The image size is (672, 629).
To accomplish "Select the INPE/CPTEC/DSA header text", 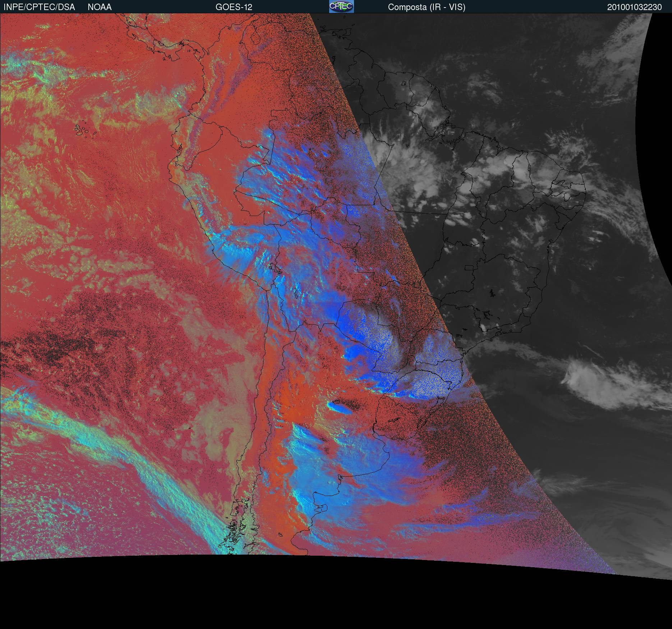I will tap(39, 7).
